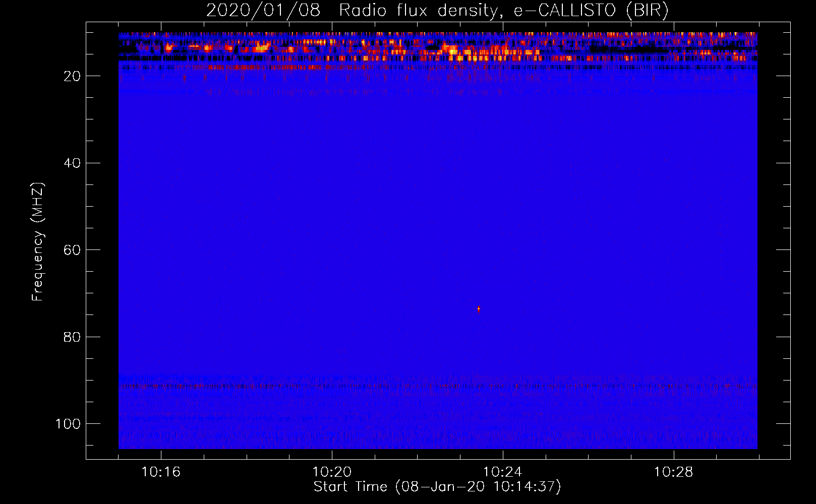Select the 60 MHz frequency label
The width and height of the screenshot is (816, 504).
pos(72,250)
